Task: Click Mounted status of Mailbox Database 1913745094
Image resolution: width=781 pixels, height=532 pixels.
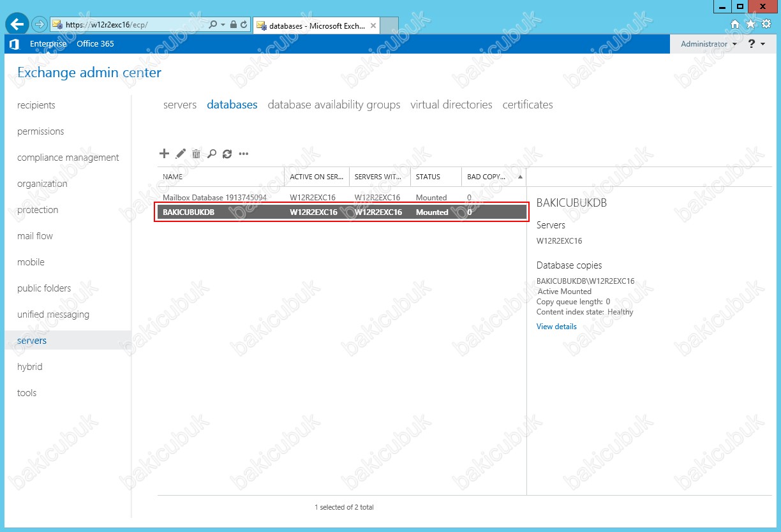Action: tap(431, 198)
